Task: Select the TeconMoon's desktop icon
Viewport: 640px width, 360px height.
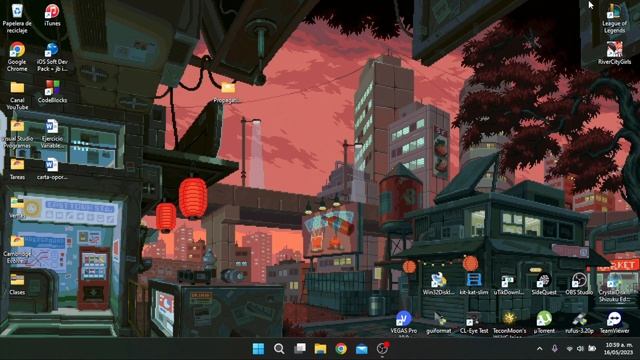Action: click(x=509, y=323)
